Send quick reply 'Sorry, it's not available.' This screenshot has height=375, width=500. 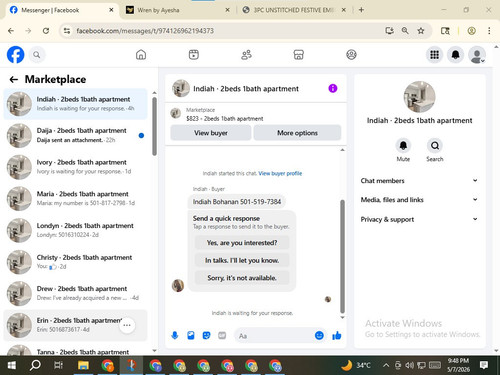[x=242, y=278]
